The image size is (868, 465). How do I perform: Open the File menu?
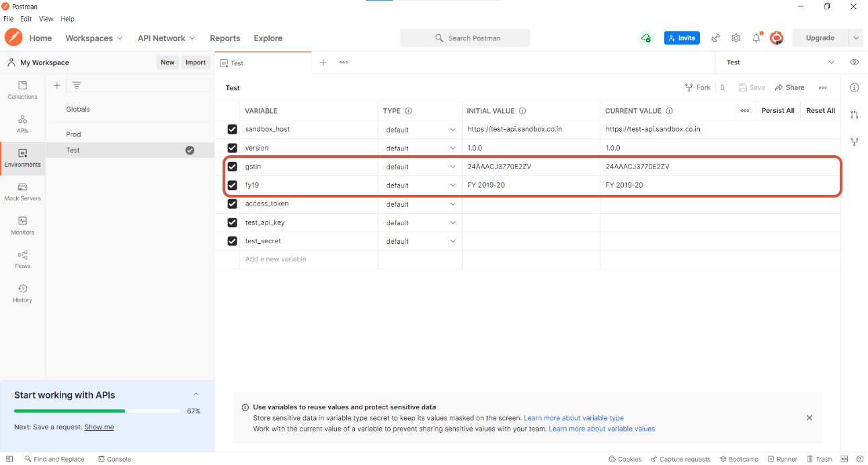click(9, 19)
